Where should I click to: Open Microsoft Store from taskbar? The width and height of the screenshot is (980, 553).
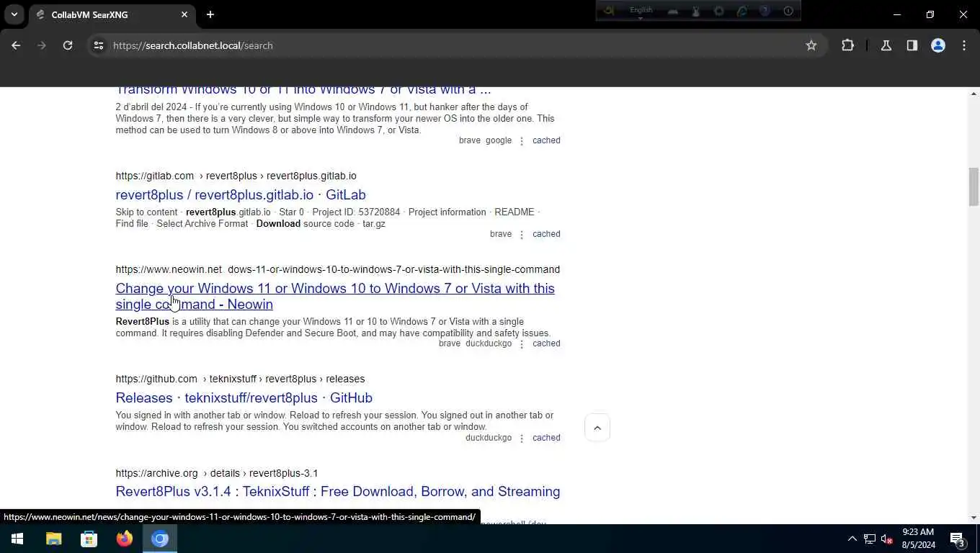89,539
